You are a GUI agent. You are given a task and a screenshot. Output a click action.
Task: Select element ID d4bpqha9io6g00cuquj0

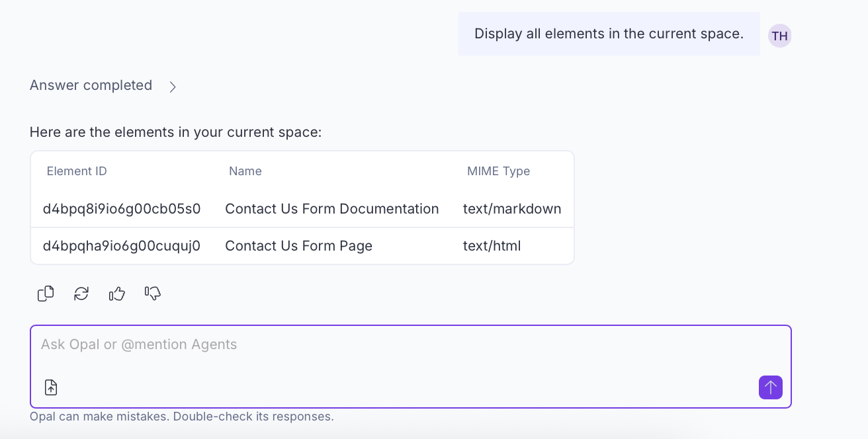point(122,246)
